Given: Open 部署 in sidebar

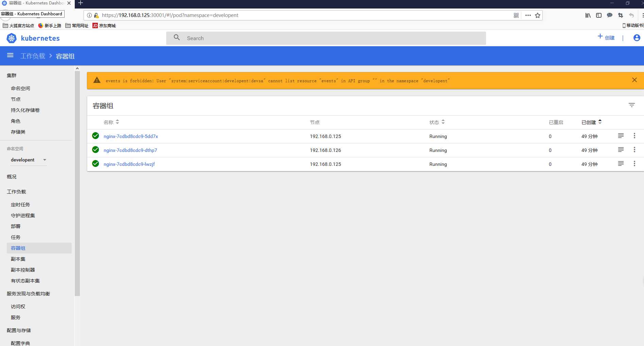Looking at the screenshot, I should pyautogui.click(x=16, y=226).
